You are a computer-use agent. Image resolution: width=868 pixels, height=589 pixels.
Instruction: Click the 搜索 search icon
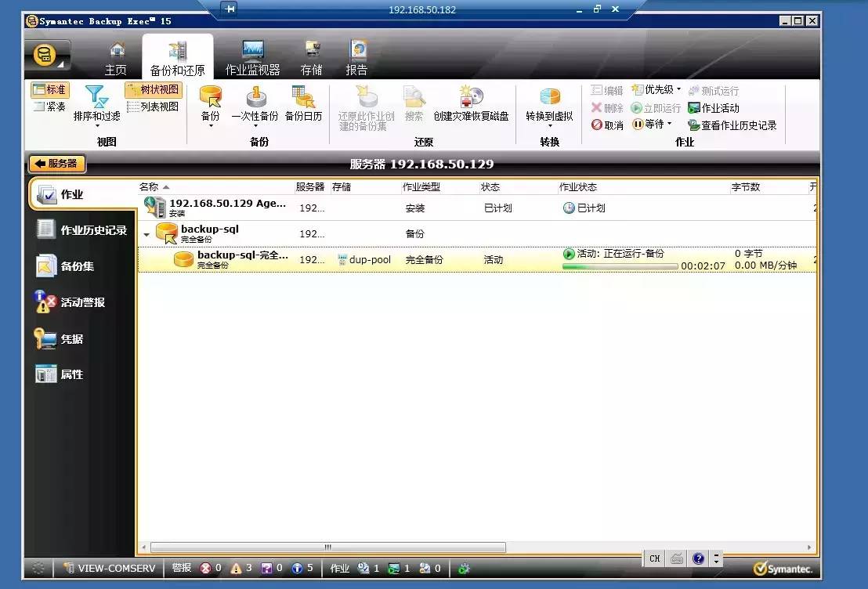[414, 96]
